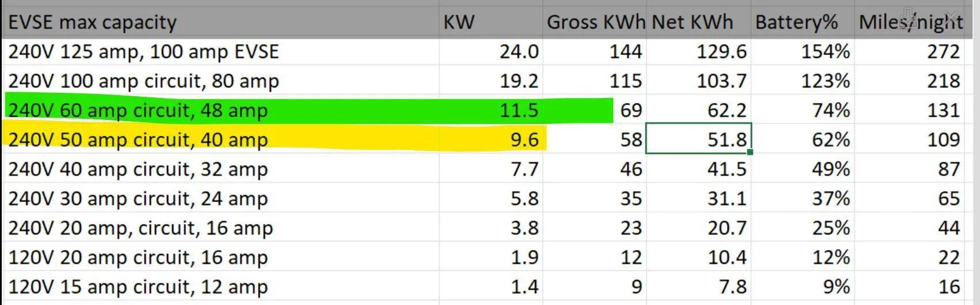Screen dimensions: 980x305
Task: Select the KW value 7.7
Action: [525, 170]
